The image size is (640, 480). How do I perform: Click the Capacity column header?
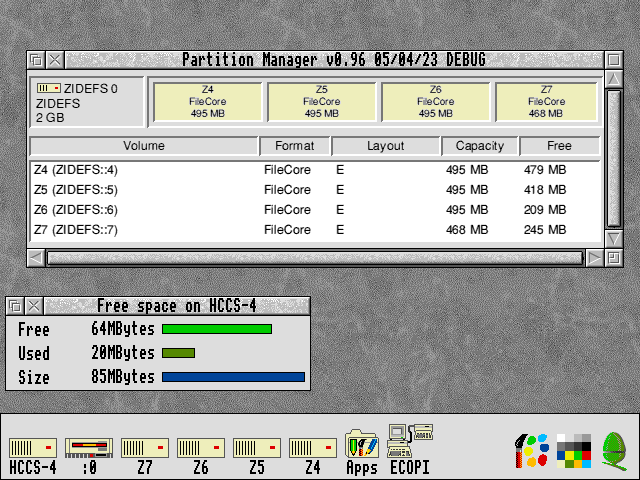coord(480,146)
